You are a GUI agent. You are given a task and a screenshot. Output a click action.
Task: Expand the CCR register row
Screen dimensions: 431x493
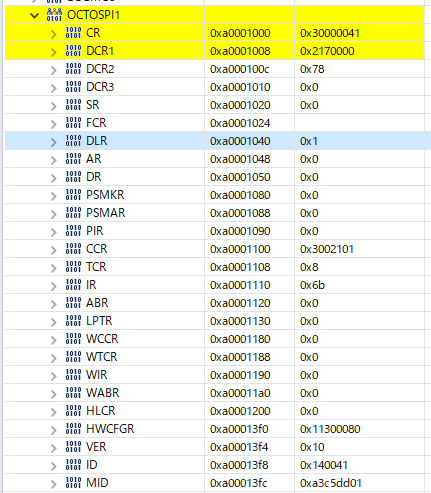click(x=53, y=250)
